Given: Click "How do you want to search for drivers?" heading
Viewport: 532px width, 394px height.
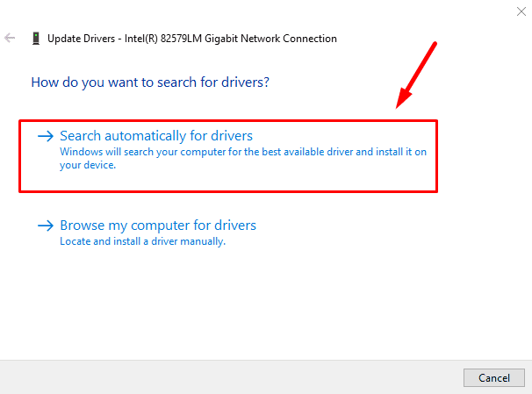Looking at the screenshot, I should click(x=150, y=82).
